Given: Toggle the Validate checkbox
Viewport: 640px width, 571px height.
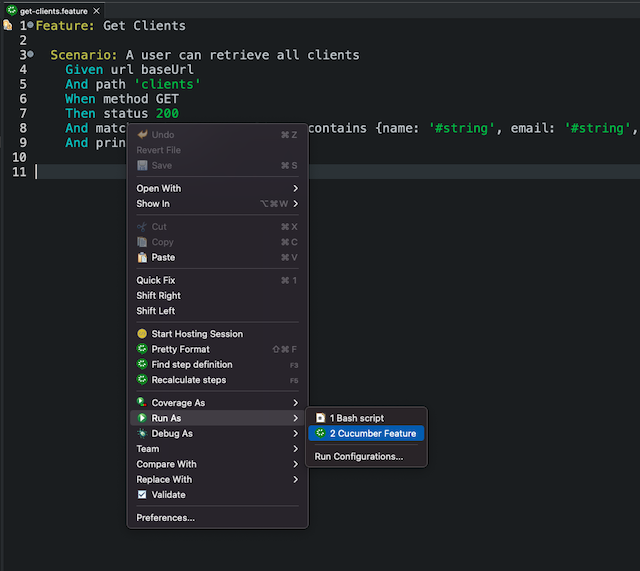Looking at the screenshot, I should click(142, 495).
